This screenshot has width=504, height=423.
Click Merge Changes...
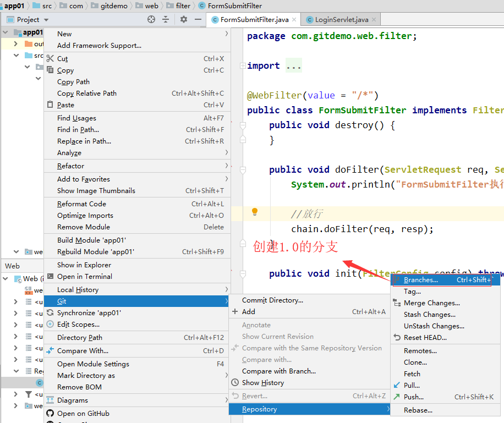pos(446,303)
